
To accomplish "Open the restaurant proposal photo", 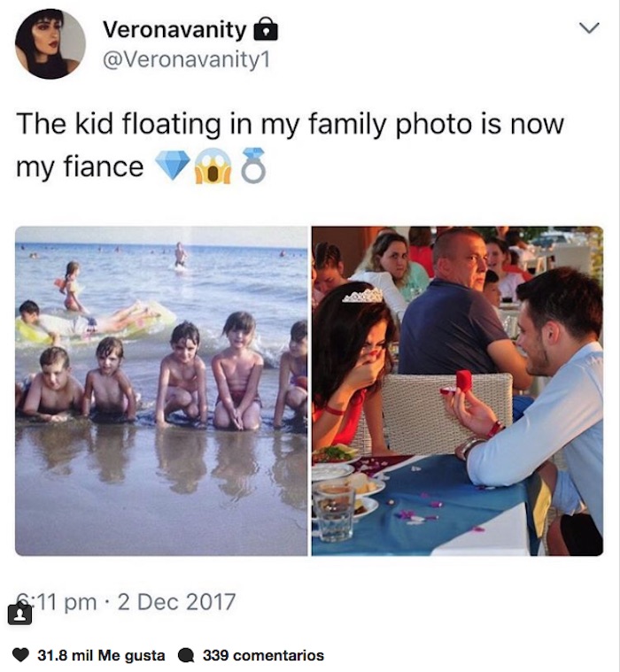I will (457, 390).
